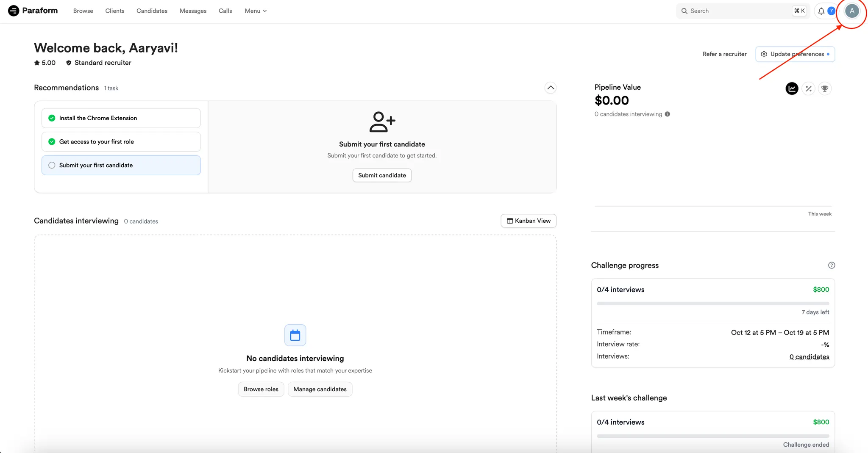
Task: Open the notifications bell
Action: 821,11
